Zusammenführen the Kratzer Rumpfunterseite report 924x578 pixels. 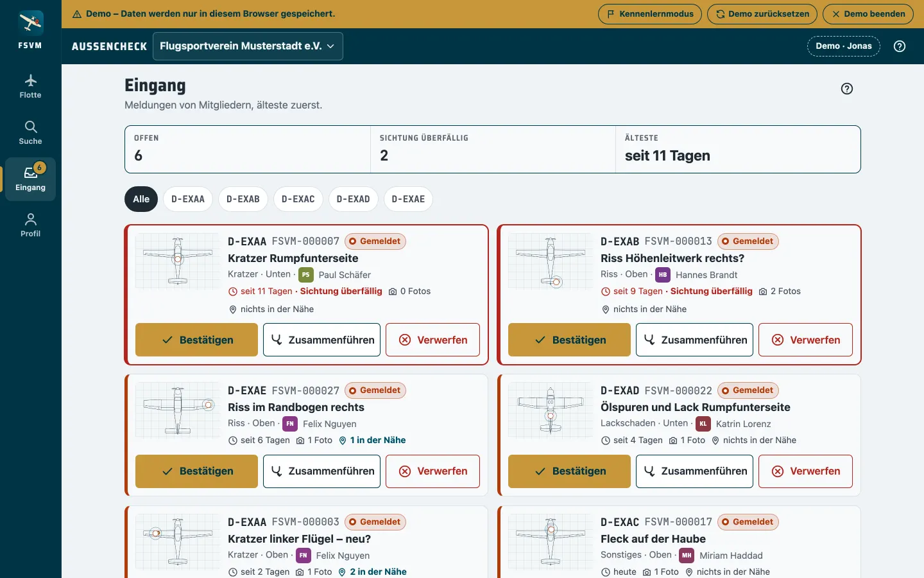coord(321,340)
